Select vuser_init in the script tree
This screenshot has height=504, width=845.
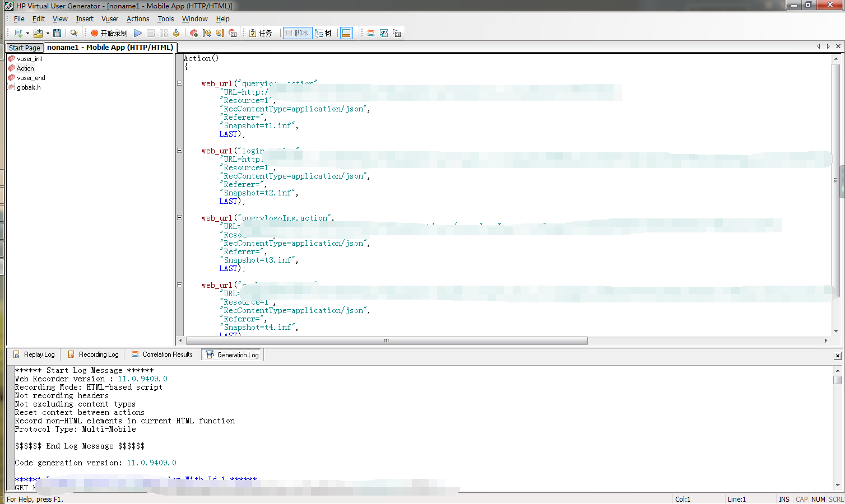pyautogui.click(x=29, y=59)
